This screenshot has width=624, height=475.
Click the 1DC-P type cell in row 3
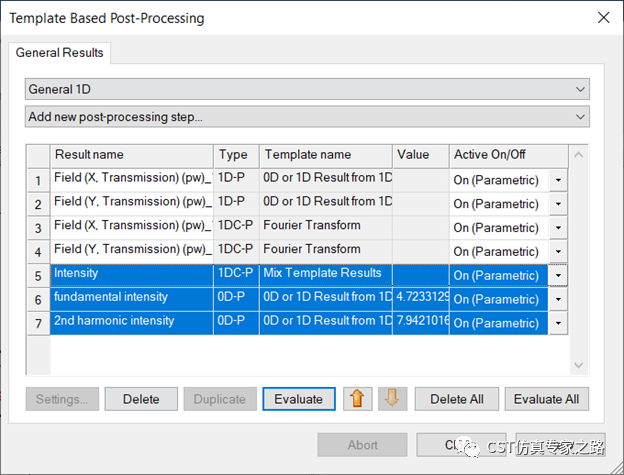pyautogui.click(x=236, y=226)
